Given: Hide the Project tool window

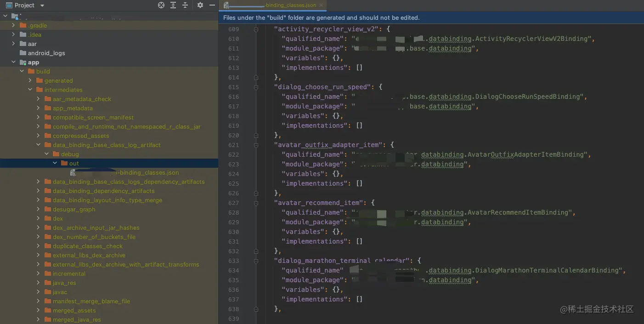Looking at the screenshot, I should [x=212, y=5].
